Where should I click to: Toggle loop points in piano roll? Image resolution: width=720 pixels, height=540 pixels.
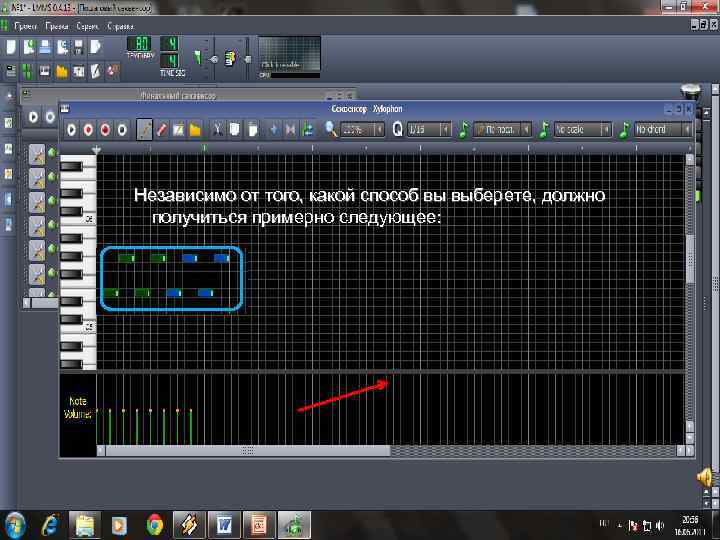coord(291,130)
